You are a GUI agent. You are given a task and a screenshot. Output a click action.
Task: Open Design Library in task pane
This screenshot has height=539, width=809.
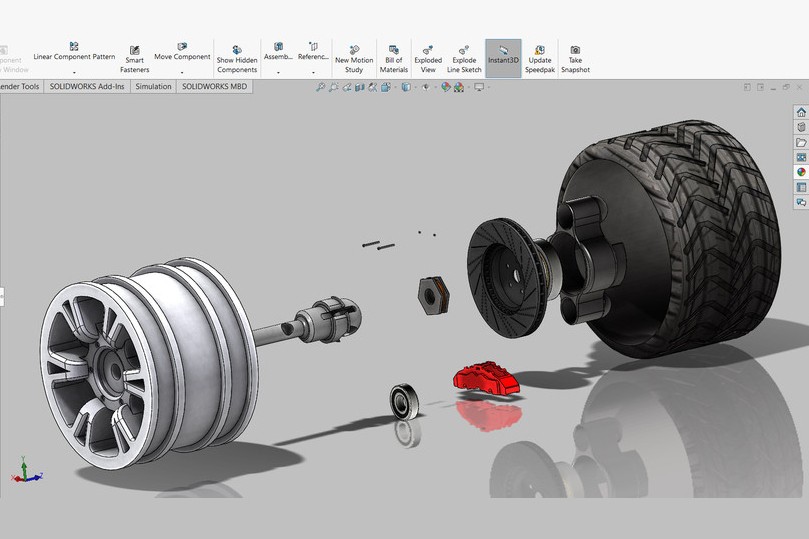point(801,127)
